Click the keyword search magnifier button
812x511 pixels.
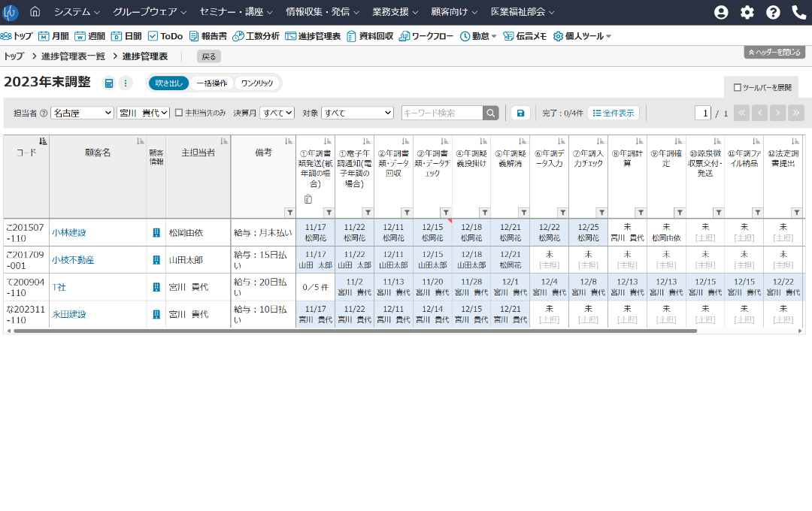click(491, 113)
